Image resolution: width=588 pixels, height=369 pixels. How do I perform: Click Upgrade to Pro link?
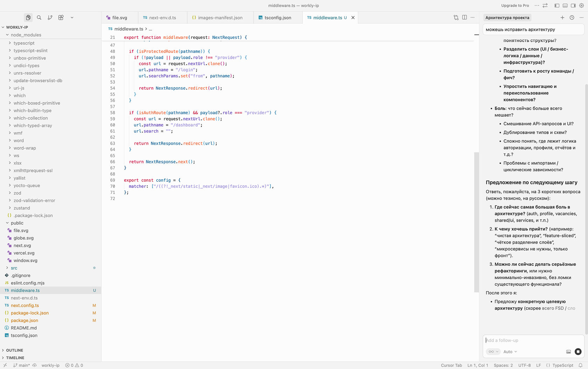515,6
